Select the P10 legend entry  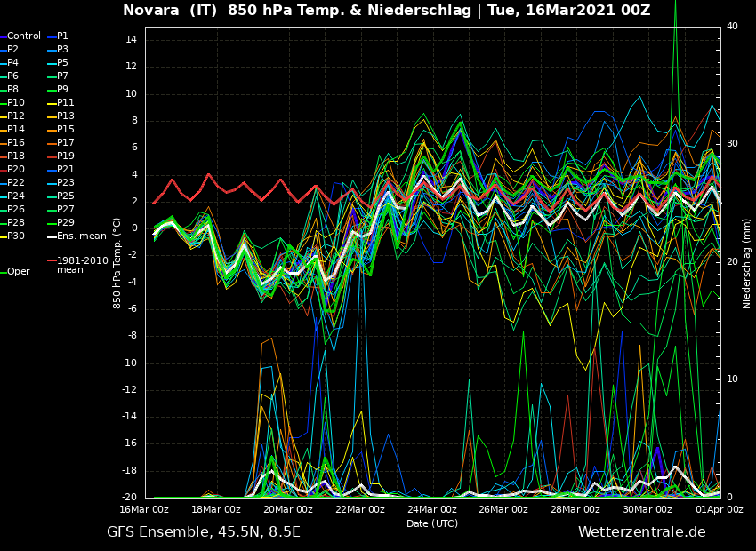pos(12,102)
